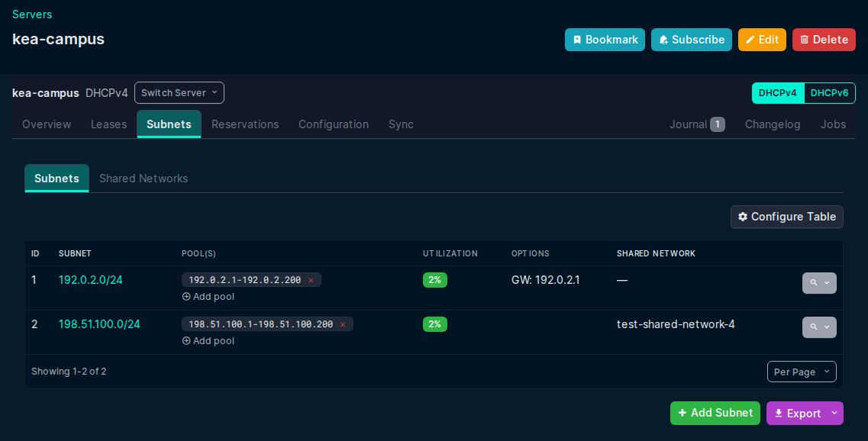Toggle to DHCPv4 view
Image resolution: width=868 pixels, height=441 pixels.
[778, 93]
